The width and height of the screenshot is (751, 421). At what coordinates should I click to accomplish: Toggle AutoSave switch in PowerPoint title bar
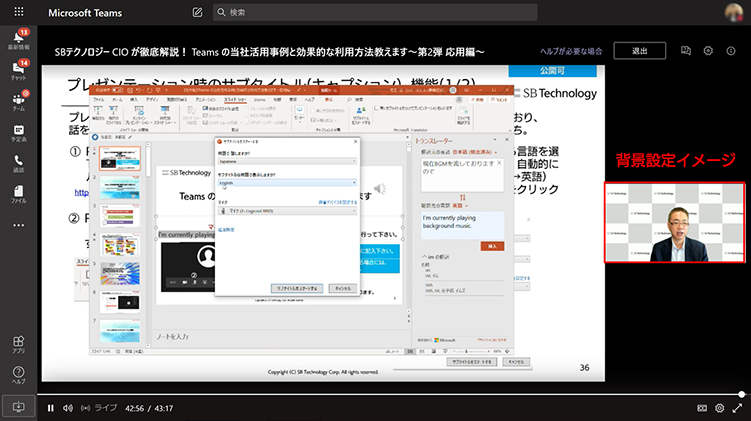117,90
